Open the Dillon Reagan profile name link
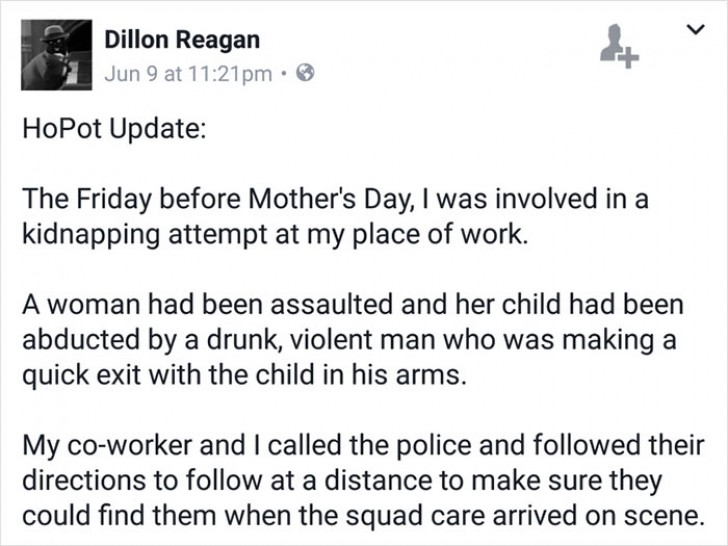This screenshot has width=728, height=546. pos(182,40)
